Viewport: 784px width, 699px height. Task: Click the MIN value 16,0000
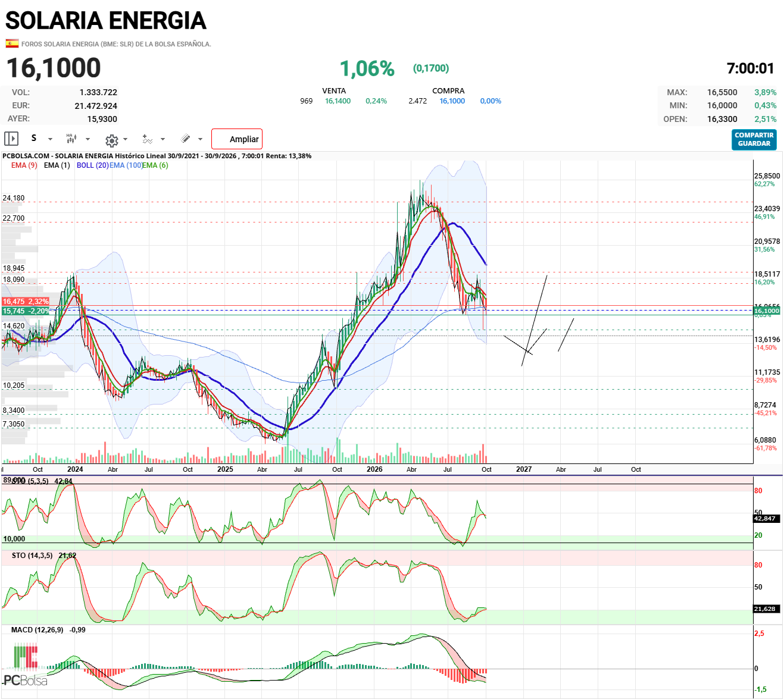point(722,105)
